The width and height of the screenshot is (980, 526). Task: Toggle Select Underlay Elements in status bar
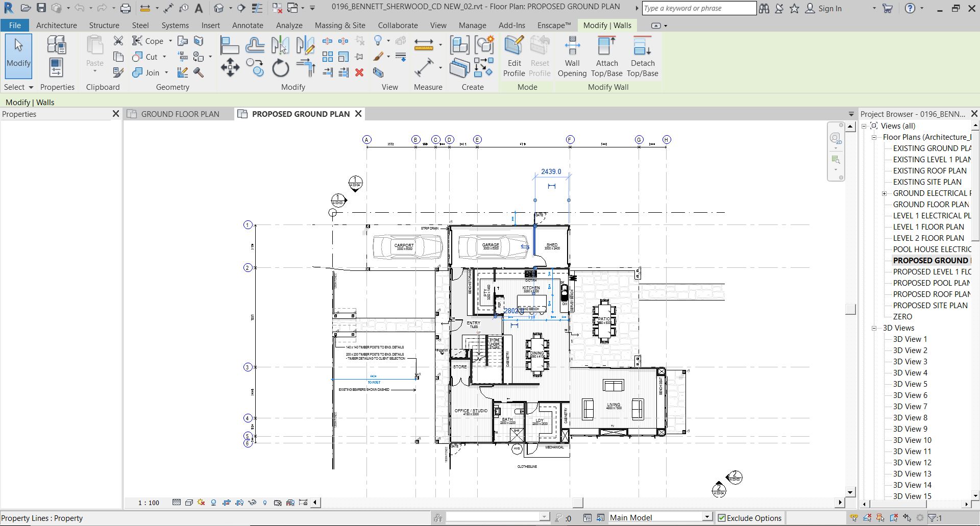[867, 518]
